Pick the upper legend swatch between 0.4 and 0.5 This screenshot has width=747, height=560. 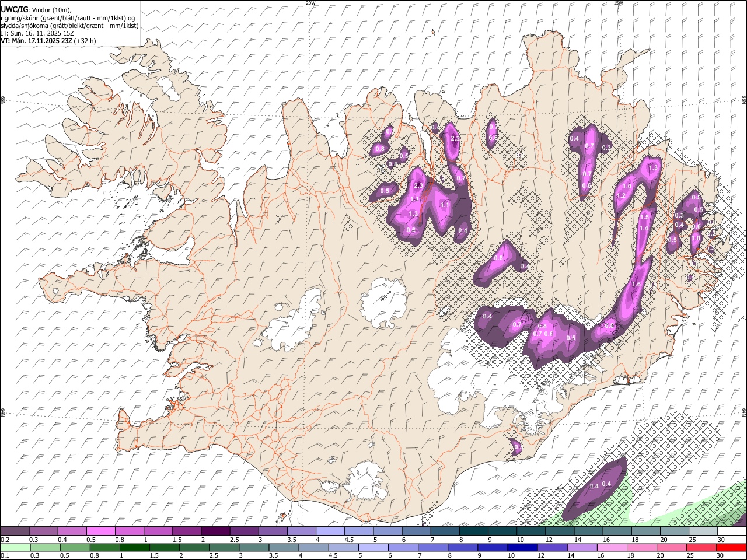pyautogui.click(x=72, y=531)
